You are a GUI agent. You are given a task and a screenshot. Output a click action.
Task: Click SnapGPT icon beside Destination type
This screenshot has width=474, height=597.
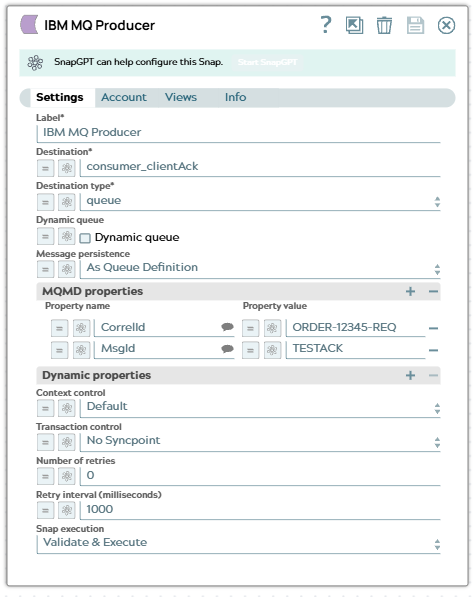(67, 202)
